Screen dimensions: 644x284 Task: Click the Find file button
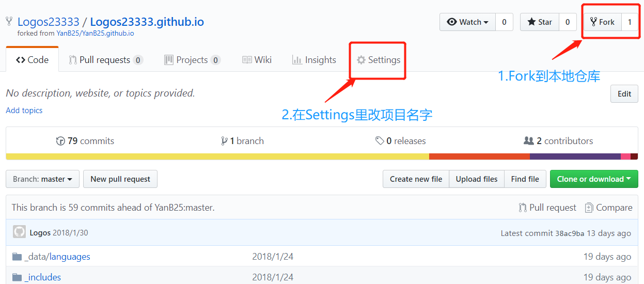pyautogui.click(x=525, y=179)
